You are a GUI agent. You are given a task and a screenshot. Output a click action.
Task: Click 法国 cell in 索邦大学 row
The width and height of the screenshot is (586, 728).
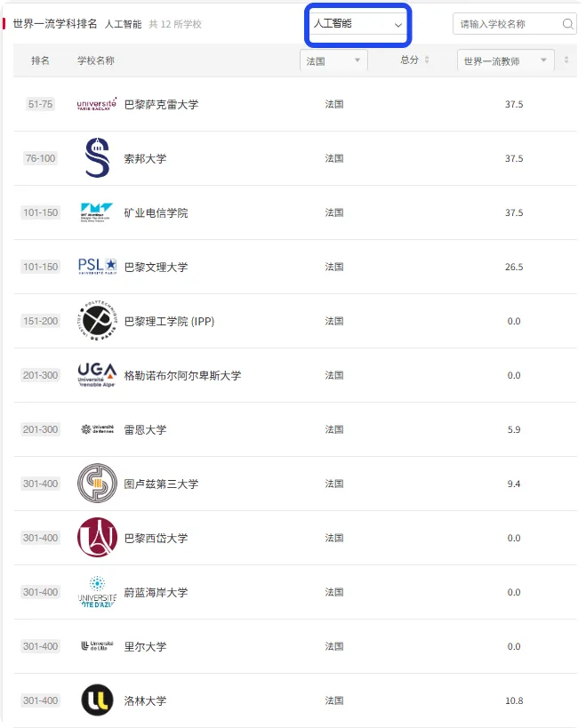tap(333, 158)
